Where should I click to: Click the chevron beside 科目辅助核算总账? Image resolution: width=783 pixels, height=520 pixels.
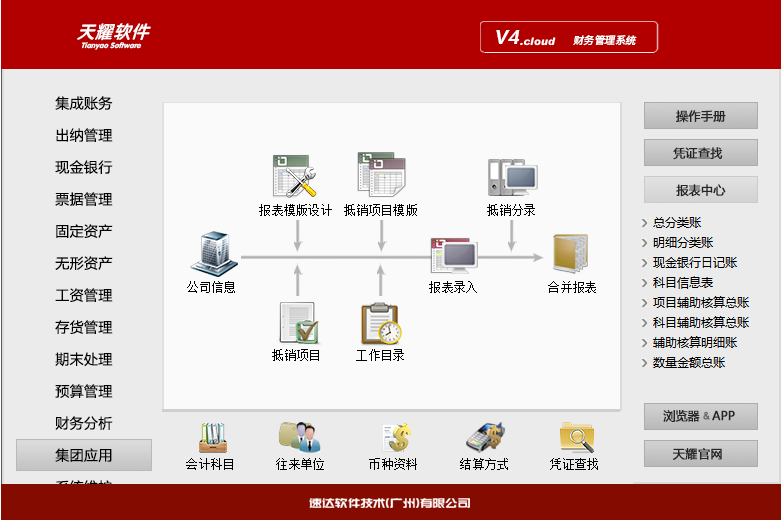pyautogui.click(x=644, y=323)
